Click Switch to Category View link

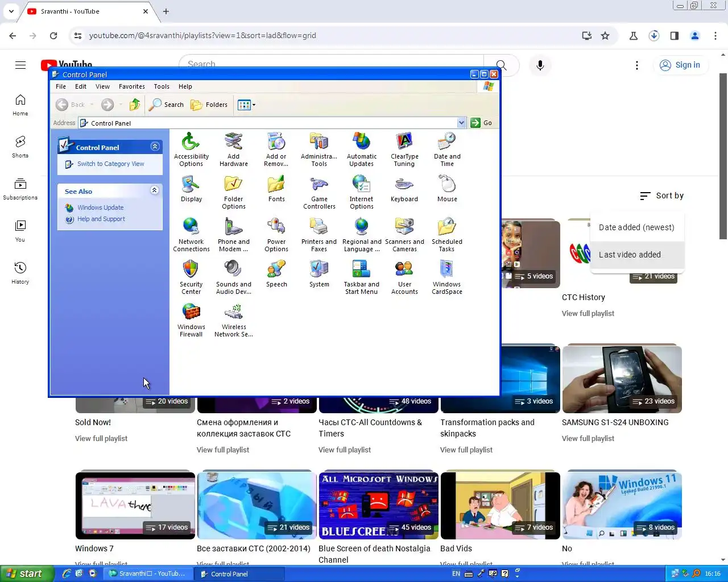pyautogui.click(x=111, y=164)
